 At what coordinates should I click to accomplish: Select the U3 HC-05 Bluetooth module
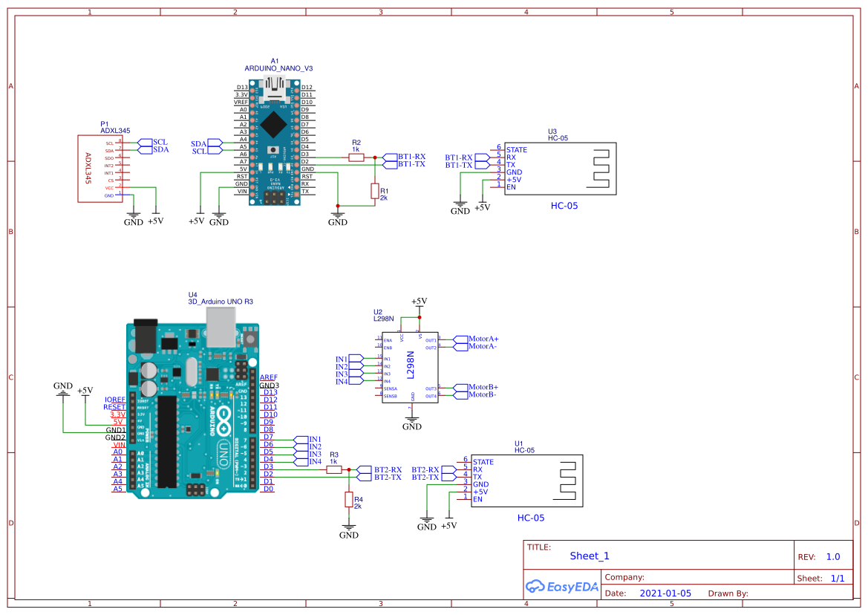[x=560, y=169]
